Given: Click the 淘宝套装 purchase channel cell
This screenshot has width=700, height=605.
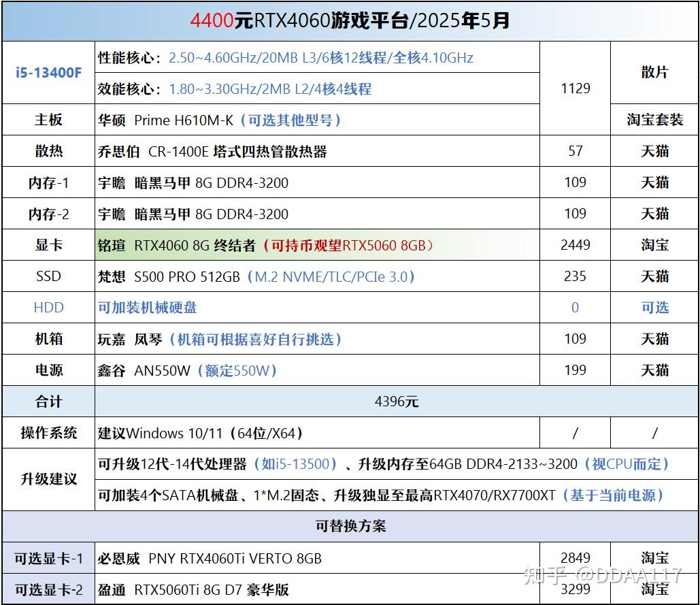Looking at the screenshot, I should pyautogui.click(x=655, y=120).
